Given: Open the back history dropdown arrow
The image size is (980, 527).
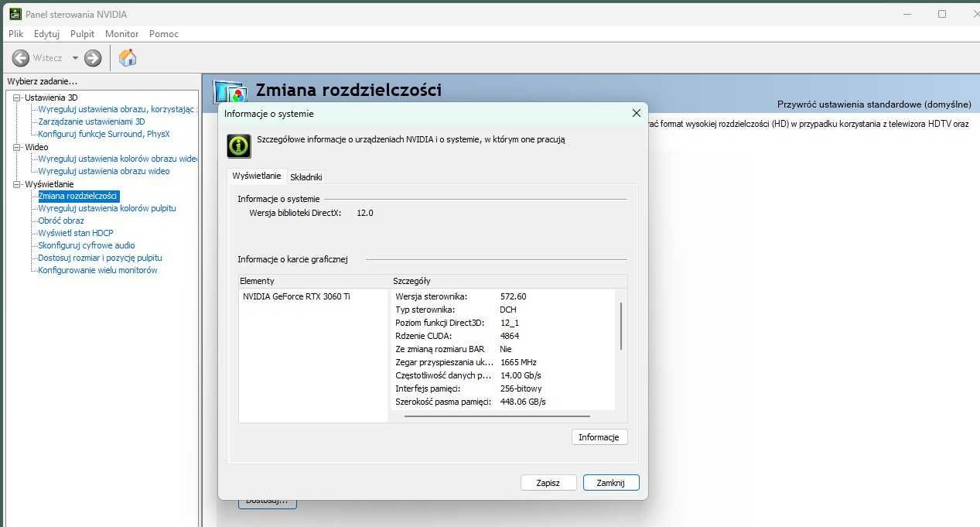Looking at the screenshot, I should point(75,58).
